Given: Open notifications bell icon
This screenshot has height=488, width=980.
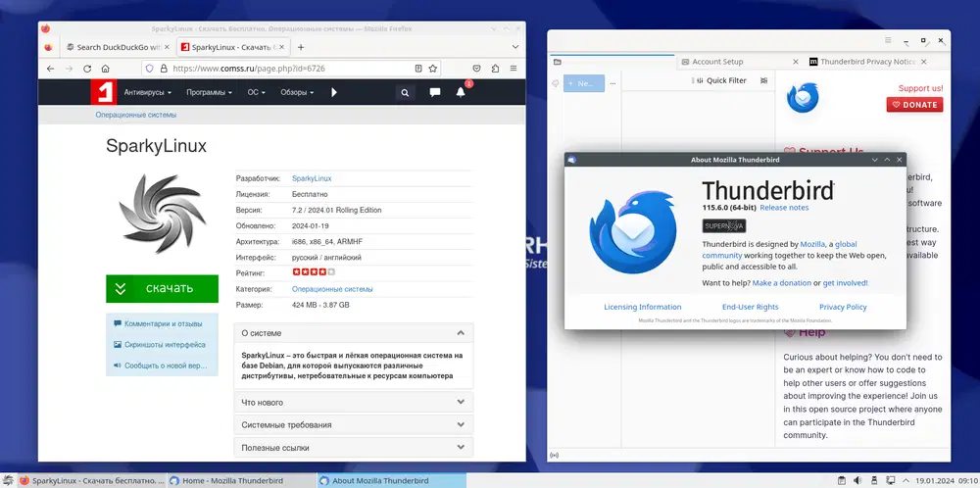Looking at the screenshot, I should tap(461, 92).
